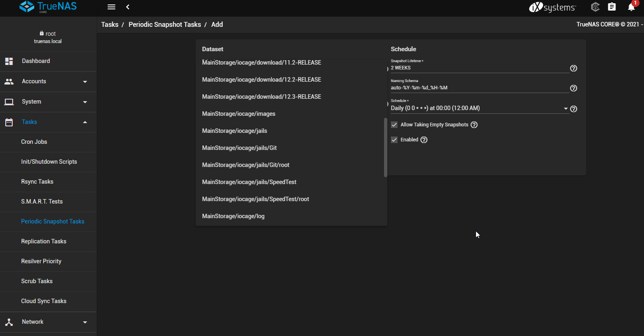Image resolution: width=644 pixels, height=336 pixels.
Task: Show help for Naming Schema
Action: (574, 88)
